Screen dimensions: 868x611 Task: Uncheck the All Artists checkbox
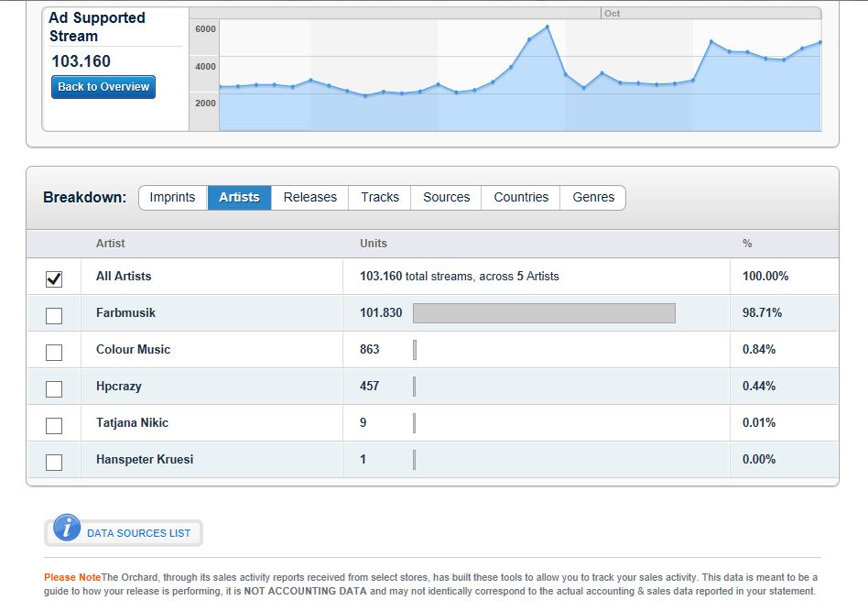(54, 278)
